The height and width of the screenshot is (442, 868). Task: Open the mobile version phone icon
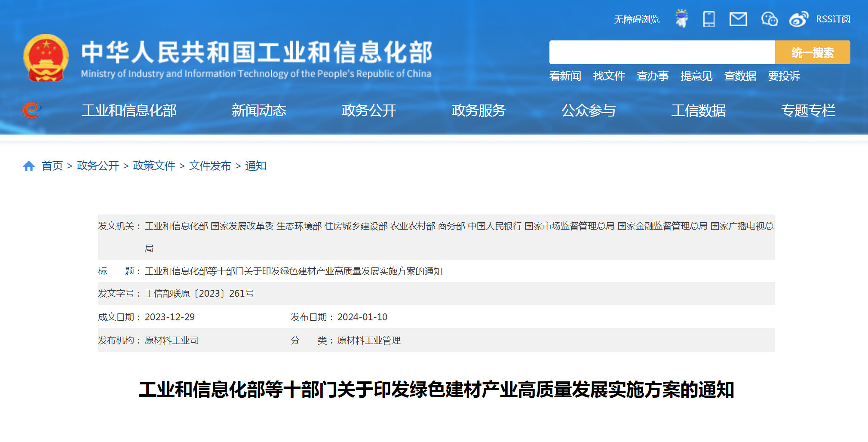709,19
